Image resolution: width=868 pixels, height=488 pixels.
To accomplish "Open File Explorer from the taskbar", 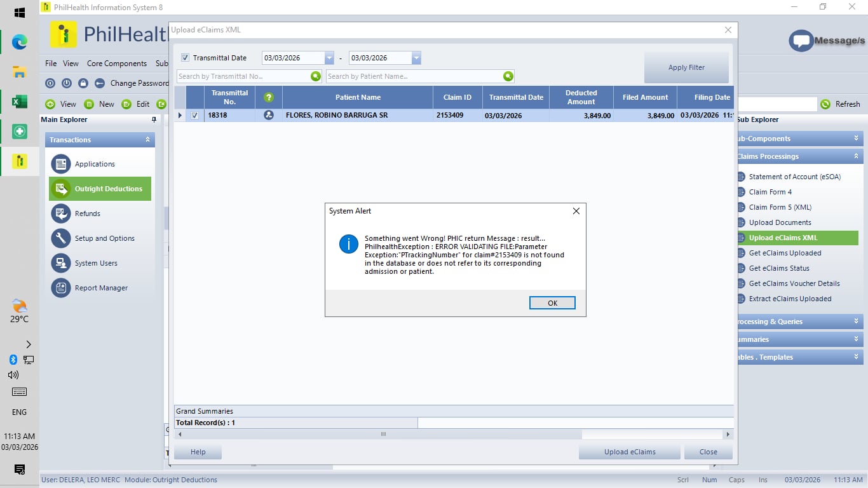I will [20, 72].
